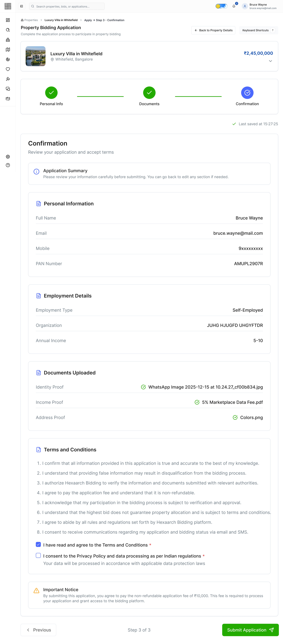This screenshot has width=283, height=644.
Task: Go to the Documents step
Action: tap(149, 96)
